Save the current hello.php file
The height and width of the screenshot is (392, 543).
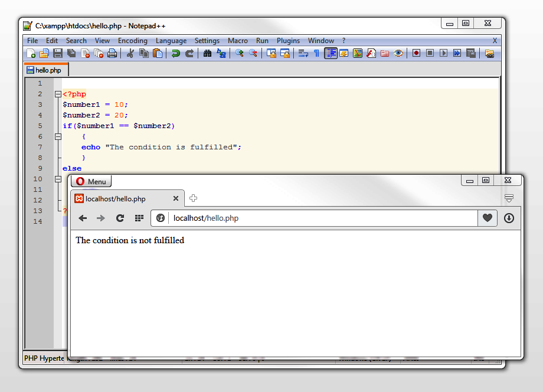click(57, 53)
